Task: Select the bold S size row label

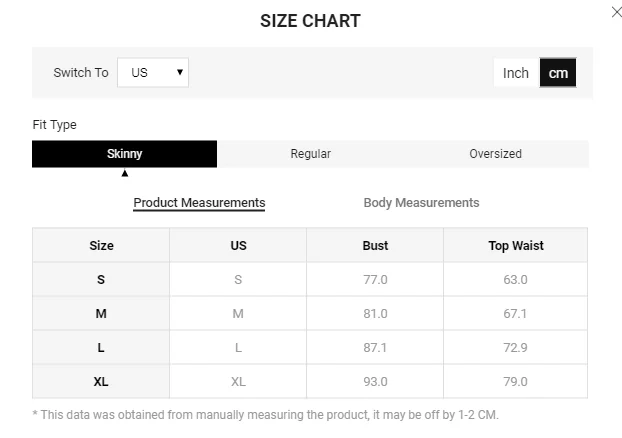Action: coord(101,280)
